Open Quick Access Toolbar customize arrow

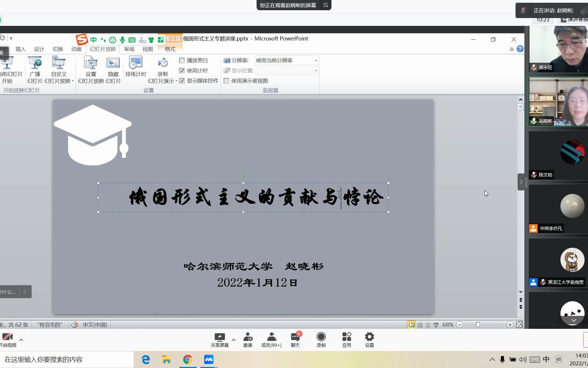[x=11, y=38]
